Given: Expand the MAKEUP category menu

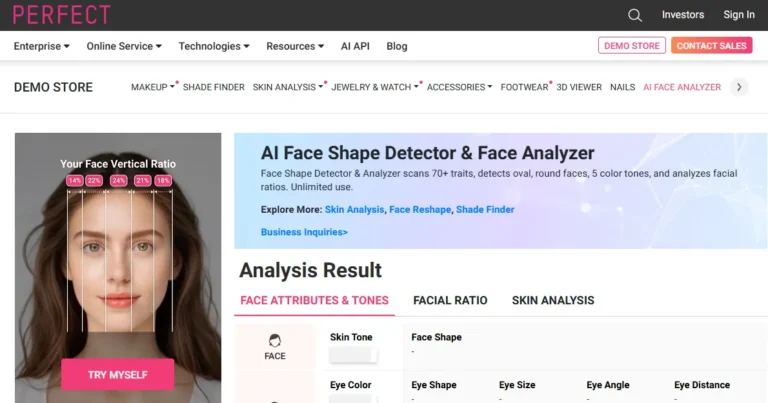Looking at the screenshot, I should coord(152,87).
